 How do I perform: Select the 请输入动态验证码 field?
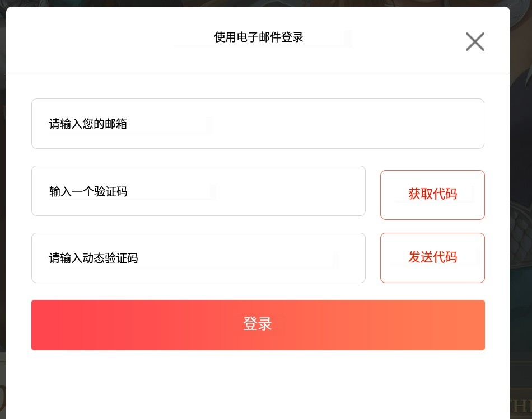coord(198,258)
